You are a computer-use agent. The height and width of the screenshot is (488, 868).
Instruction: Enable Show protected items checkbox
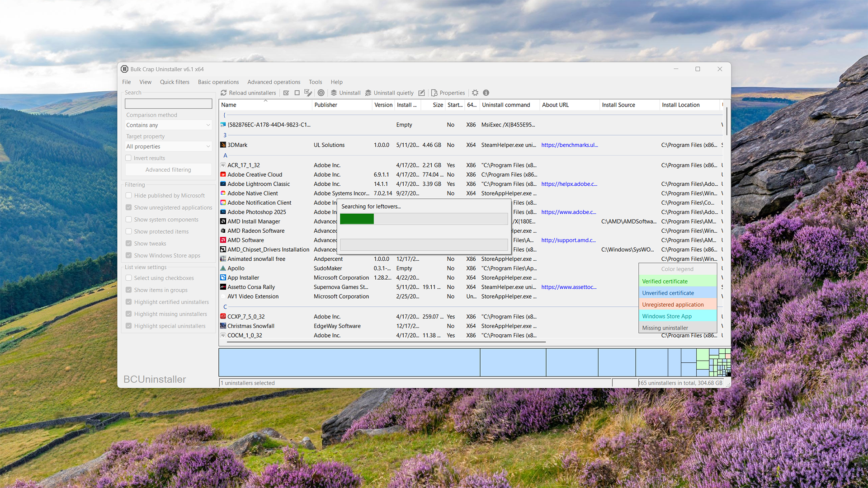(x=129, y=231)
